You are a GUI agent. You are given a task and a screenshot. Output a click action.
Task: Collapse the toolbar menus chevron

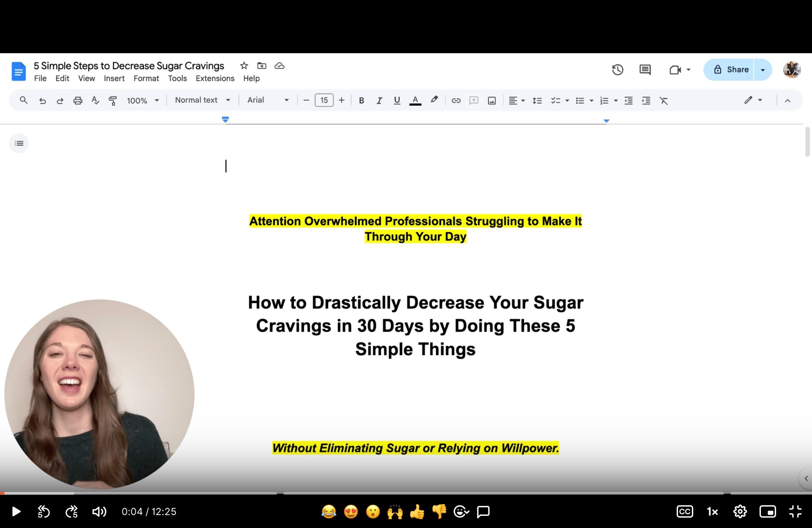tap(787, 101)
